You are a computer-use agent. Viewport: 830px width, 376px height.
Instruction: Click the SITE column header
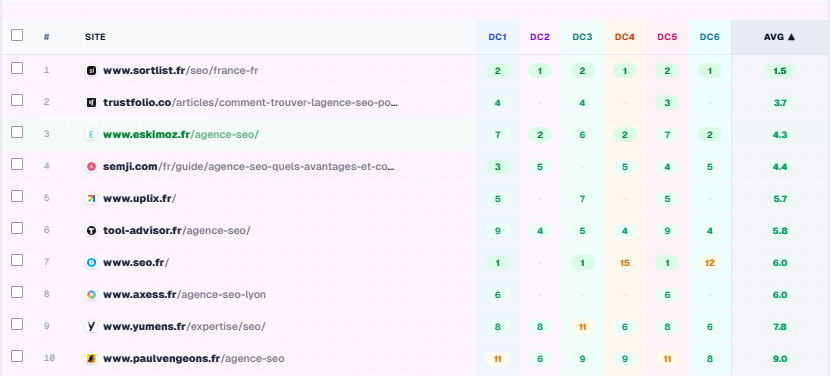pyautogui.click(x=95, y=37)
